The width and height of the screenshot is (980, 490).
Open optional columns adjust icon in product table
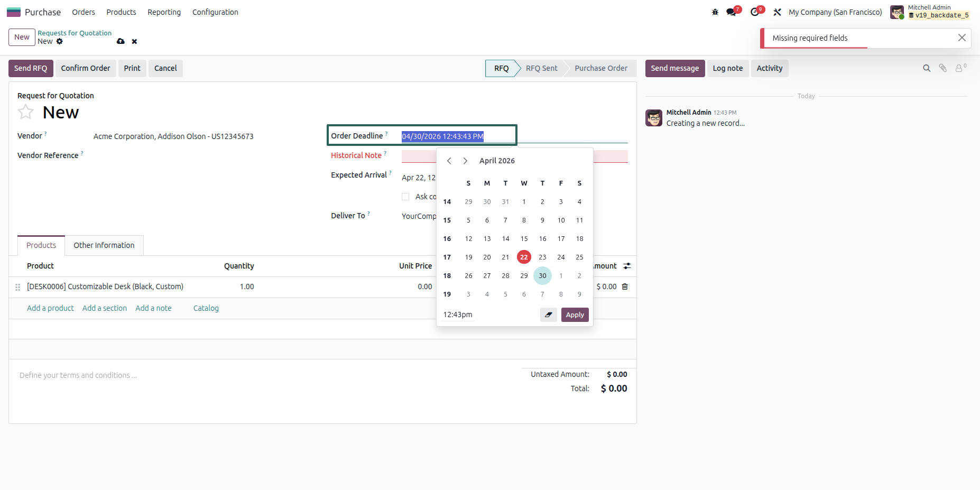pyautogui.click(x=627, y=266)
